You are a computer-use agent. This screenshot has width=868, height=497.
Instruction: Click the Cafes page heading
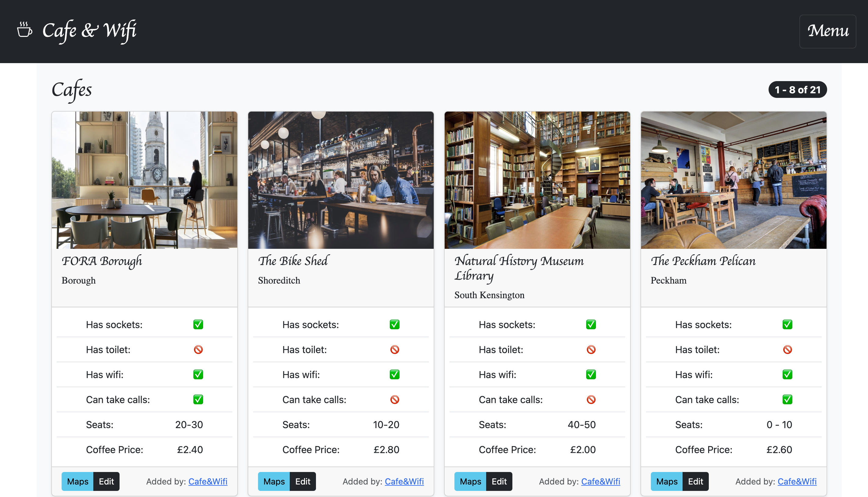pos(72,90)
